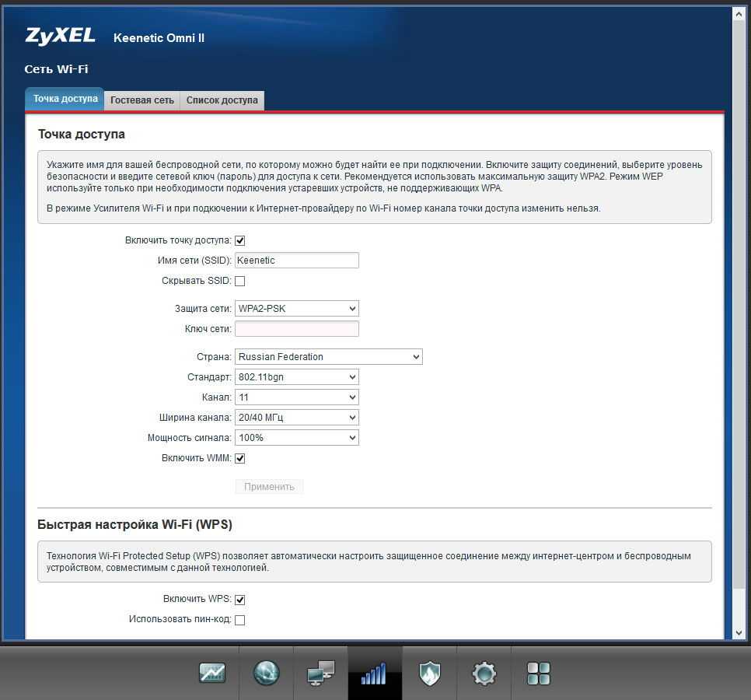The height and width of the screenshot is (700, 751).
Task: Expand the 'Канал' dropdown showing 11
Action: (x=296, y=397)
